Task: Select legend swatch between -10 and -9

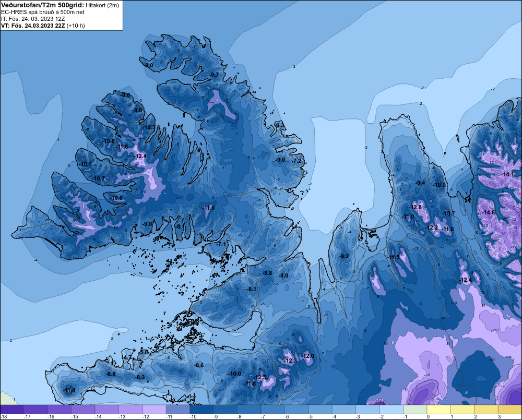Action: click(201, 409)
